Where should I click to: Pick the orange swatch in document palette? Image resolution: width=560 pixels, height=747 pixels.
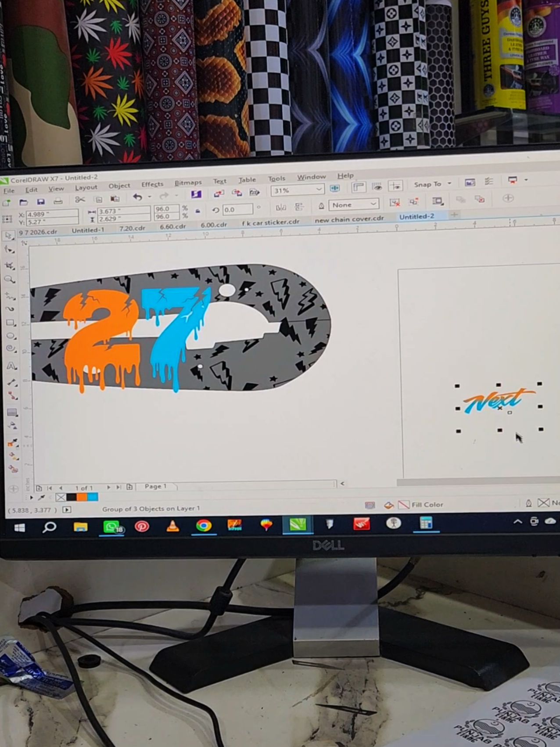pos(82,497)
